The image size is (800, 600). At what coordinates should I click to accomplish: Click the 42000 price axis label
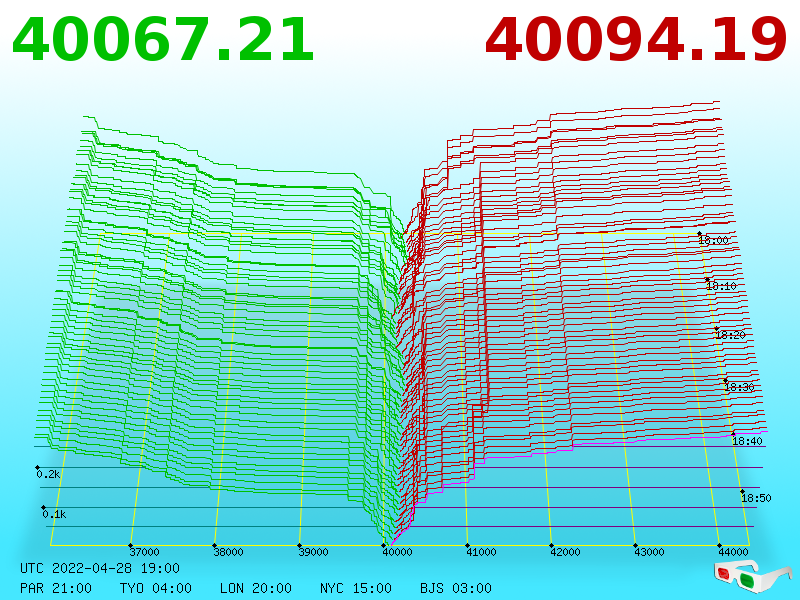click(565, 552)
